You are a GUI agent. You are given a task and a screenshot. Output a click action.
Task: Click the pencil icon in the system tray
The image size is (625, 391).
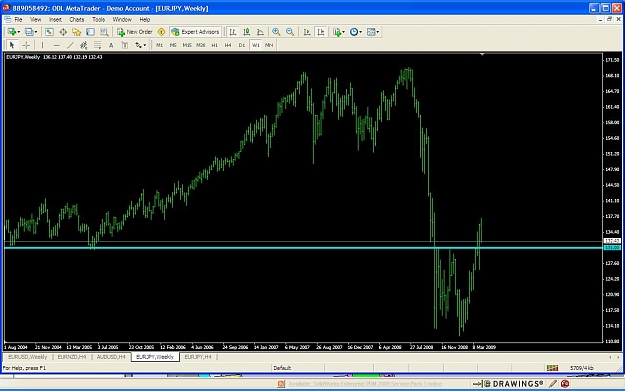(552, 384)
